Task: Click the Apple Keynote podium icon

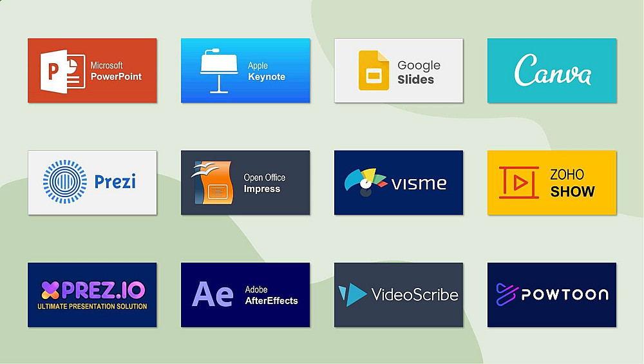Action: 219,71
